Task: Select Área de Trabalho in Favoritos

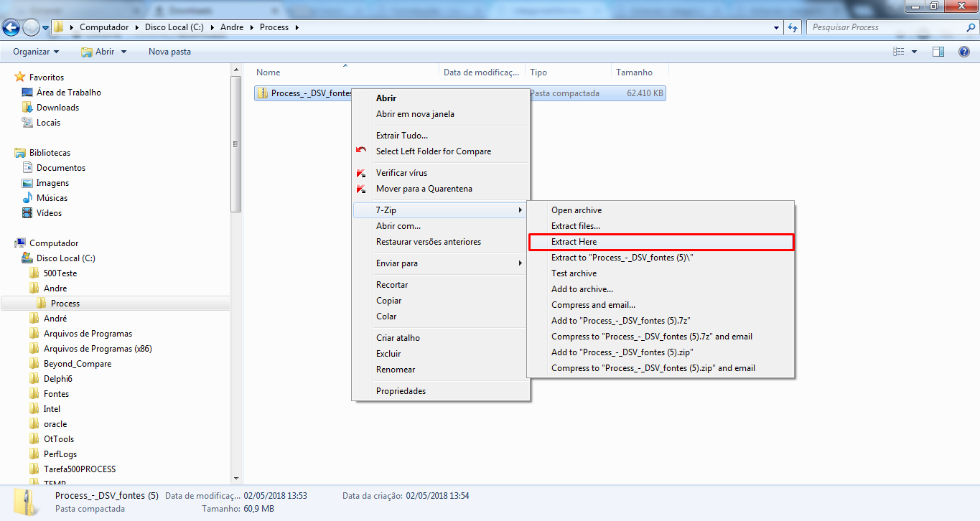Action: pos(68,93)
